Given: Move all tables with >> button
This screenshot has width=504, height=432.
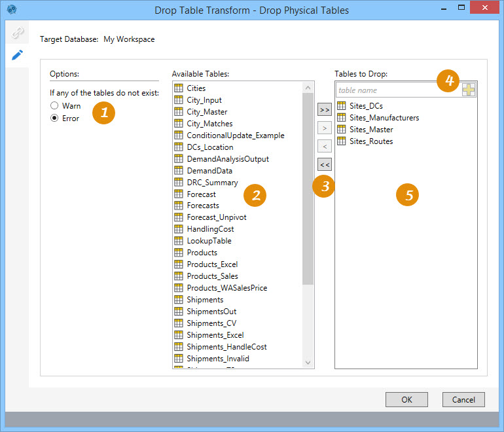Looking at the screenshot, I should pyautogui.click(x=324, y=109).
